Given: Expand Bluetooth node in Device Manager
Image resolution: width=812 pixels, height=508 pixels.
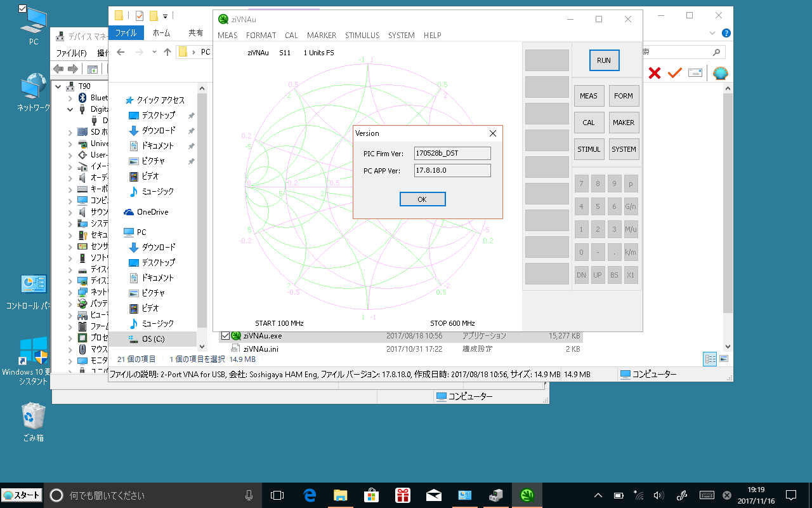Looking at the screenshot, I should tap(70, 98).
